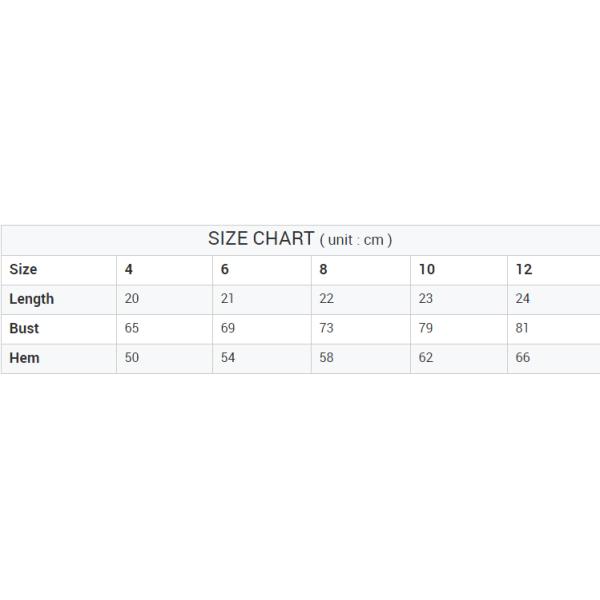Click the Bust value 65 cell
Viewport: 600px width, 600px height.
point(132,328)
